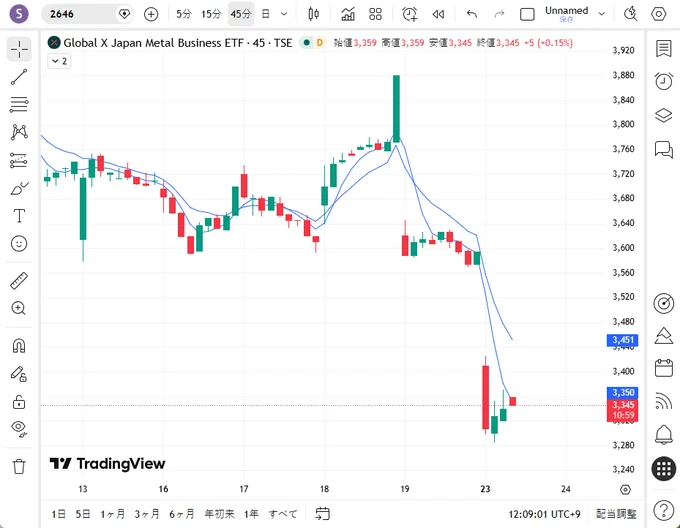Click the orange D data-delay badge
Viewport: 680px width, 528px height.
[320, 42]
